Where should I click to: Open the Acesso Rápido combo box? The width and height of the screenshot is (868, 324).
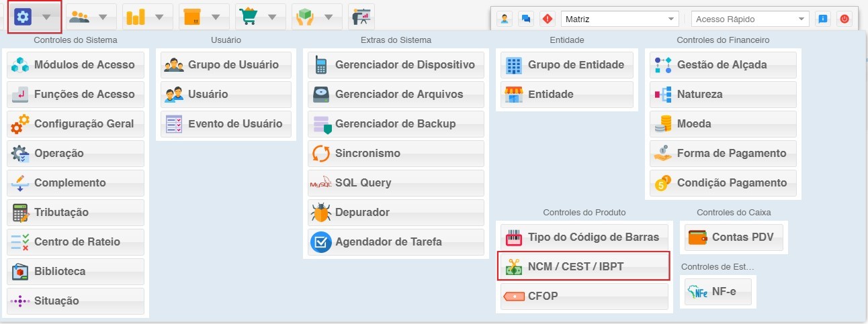pos(750,19)
